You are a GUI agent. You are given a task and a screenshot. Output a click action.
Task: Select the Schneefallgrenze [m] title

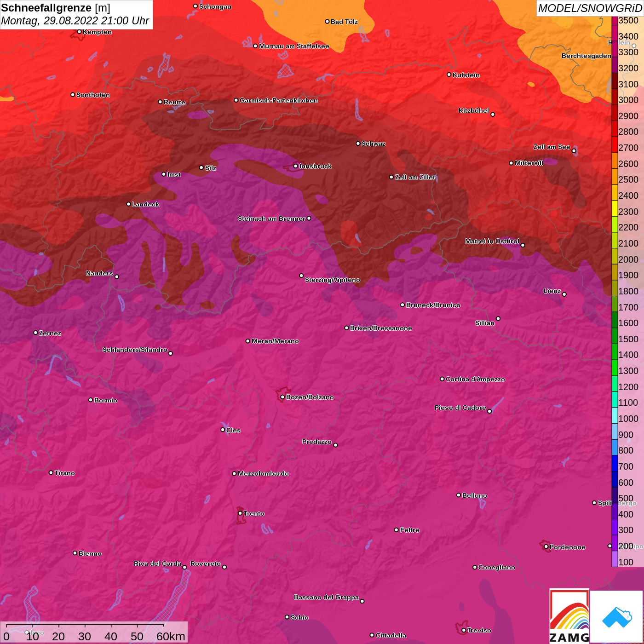click(x=56, y=8)
